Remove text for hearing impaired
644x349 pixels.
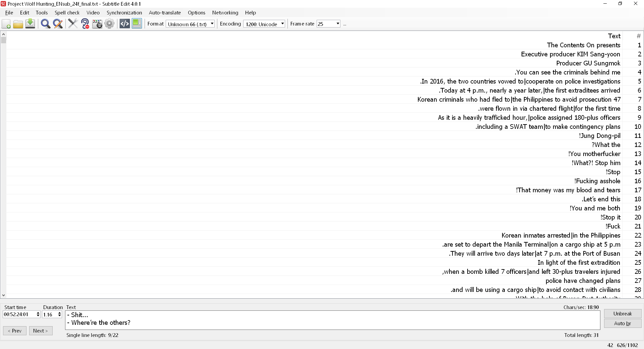click(x=85, y=24)
